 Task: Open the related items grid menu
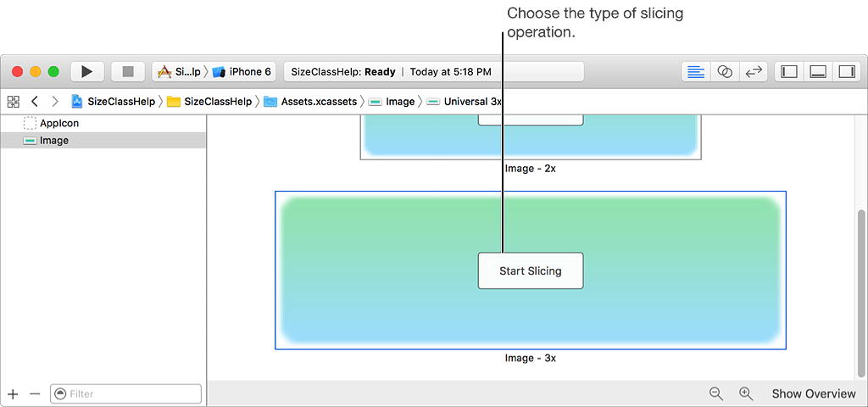click(14, 102)
